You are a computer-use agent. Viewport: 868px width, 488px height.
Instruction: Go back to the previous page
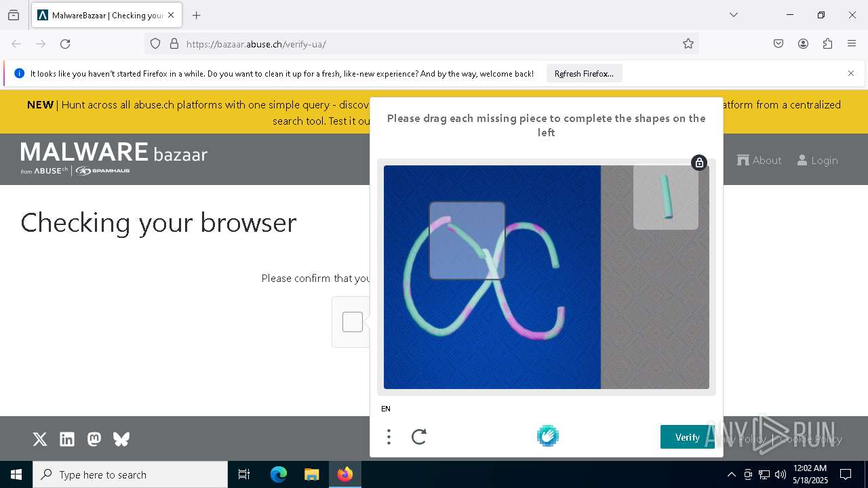pos(16,44)
